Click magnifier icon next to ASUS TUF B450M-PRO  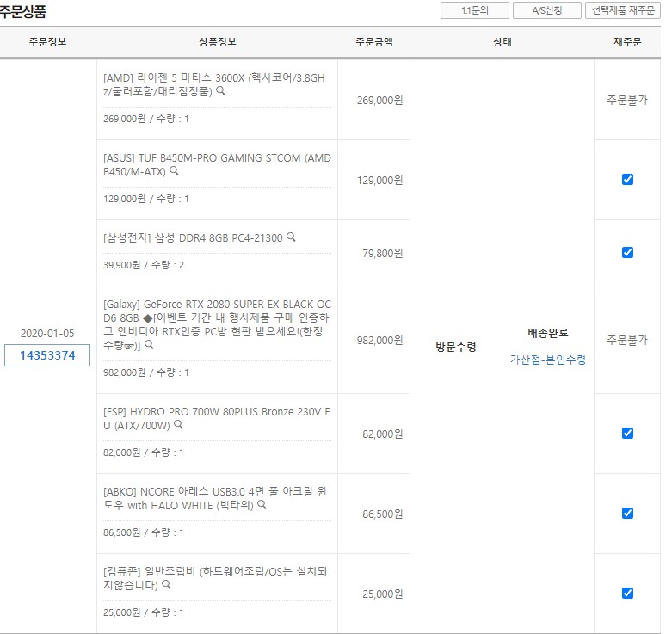click(175, 171)
